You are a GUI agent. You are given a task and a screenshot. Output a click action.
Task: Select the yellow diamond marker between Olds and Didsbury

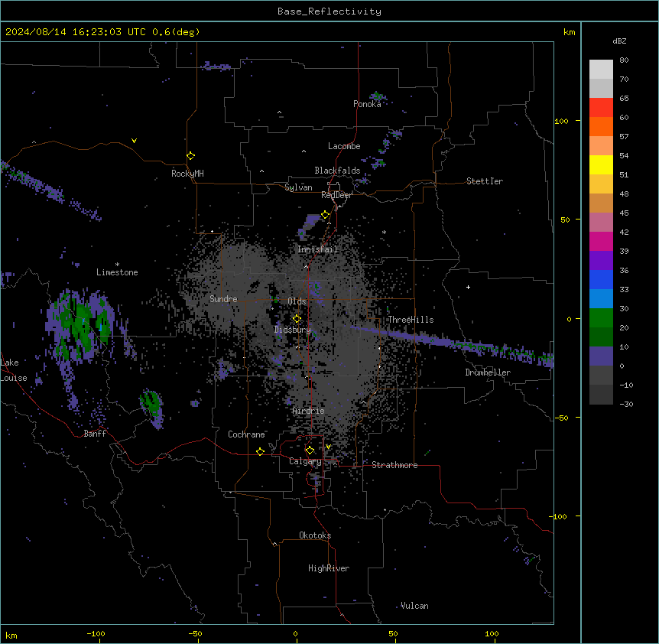297,319
